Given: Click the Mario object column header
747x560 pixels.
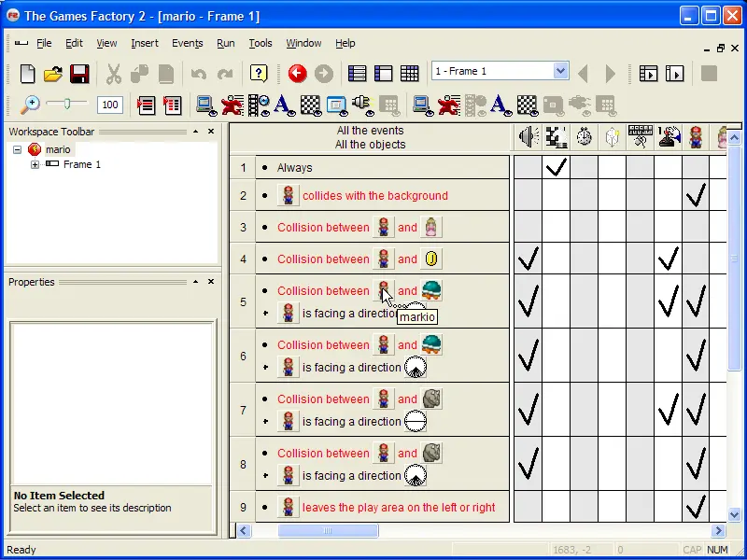Looking at the screenshot, I should [x=696, y=137].
